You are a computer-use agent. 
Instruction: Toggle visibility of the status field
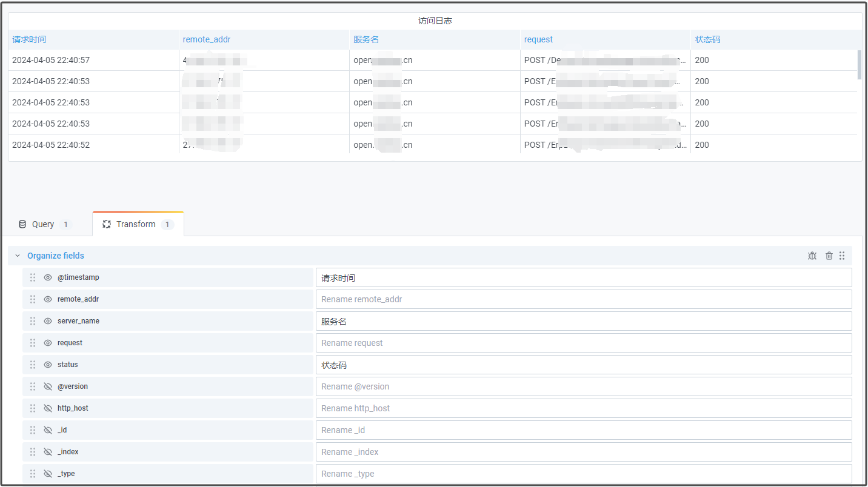point(48,365)
